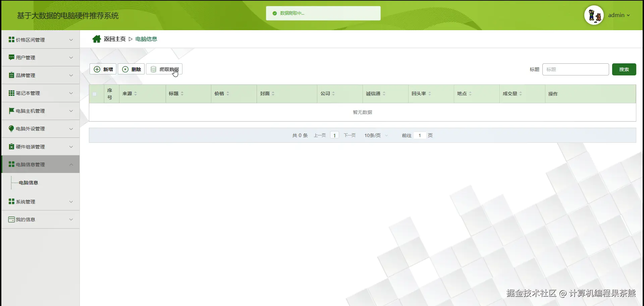Sort by 标题 column arrows
The image size is (644, 306).
pos(182,94)
